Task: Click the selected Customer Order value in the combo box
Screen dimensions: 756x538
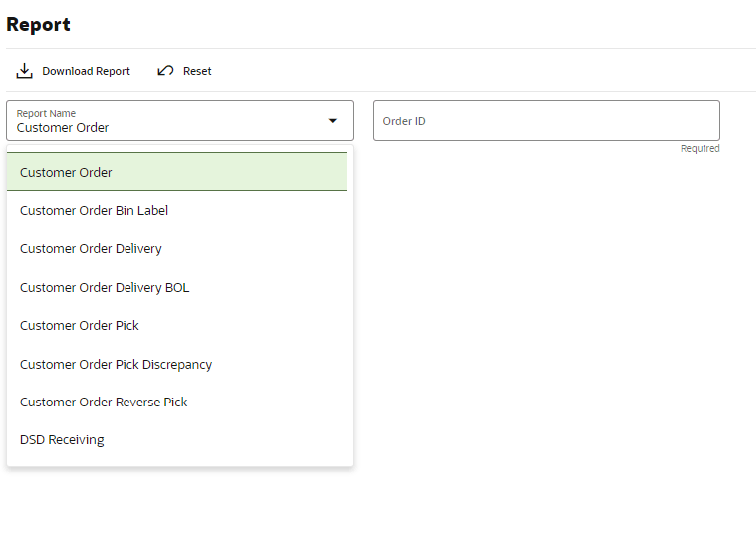Action: 63,128
